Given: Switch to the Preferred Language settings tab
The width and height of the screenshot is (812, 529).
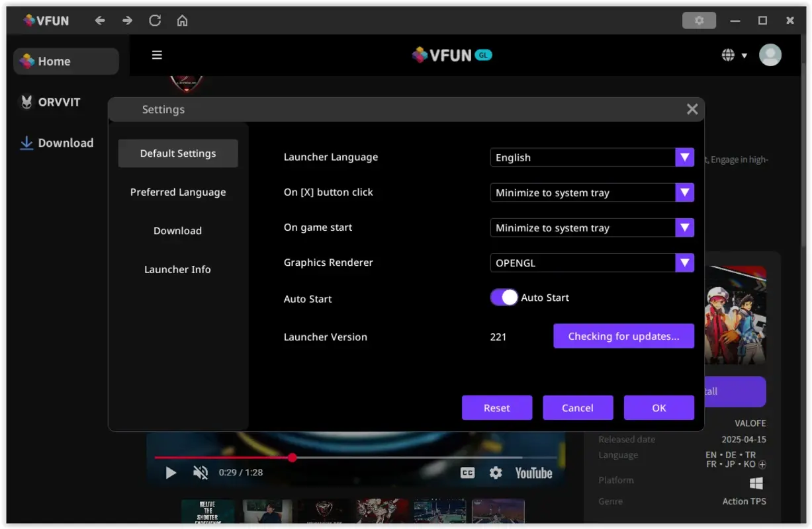Looking at the screenshot, I should click(x=177, y=192).
